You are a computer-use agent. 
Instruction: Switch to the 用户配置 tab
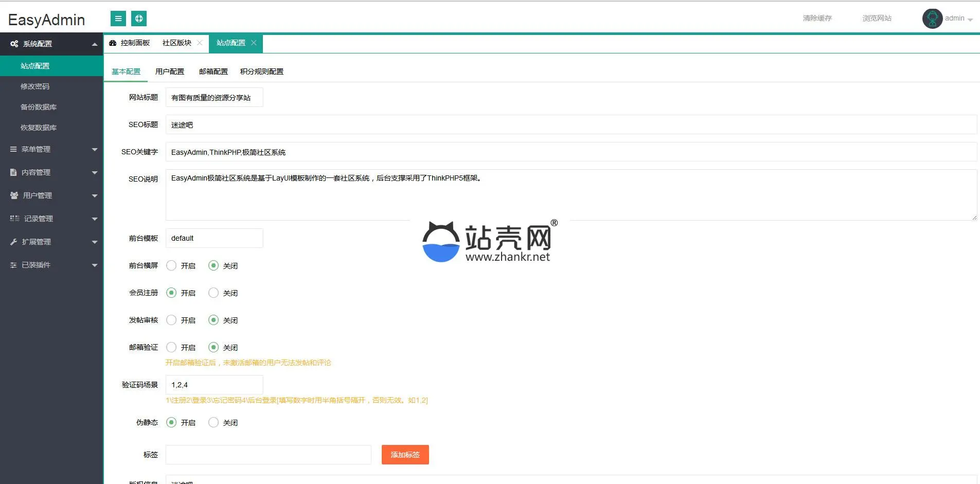point(169,71)
